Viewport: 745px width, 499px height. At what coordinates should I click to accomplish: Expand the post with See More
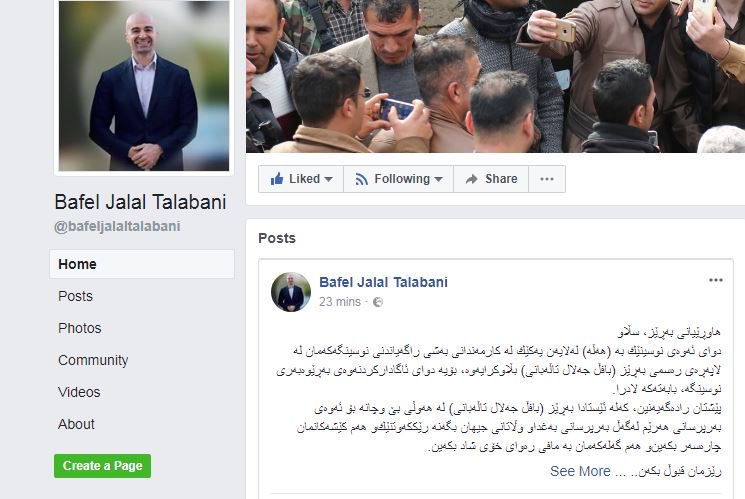pyautogui.click(x=580, y=471)
